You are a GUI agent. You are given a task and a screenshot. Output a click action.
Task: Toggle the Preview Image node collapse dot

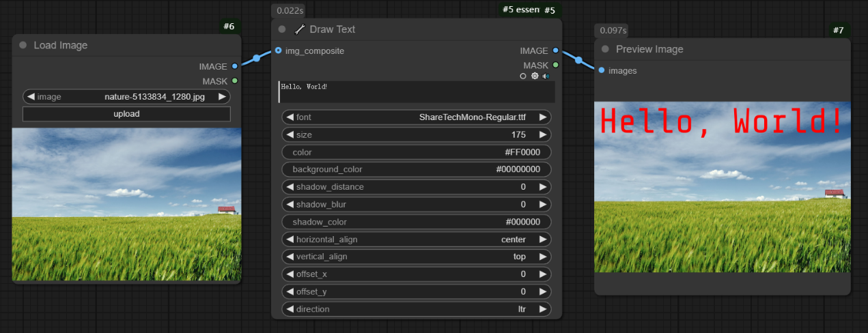click(x=604, y=49)
